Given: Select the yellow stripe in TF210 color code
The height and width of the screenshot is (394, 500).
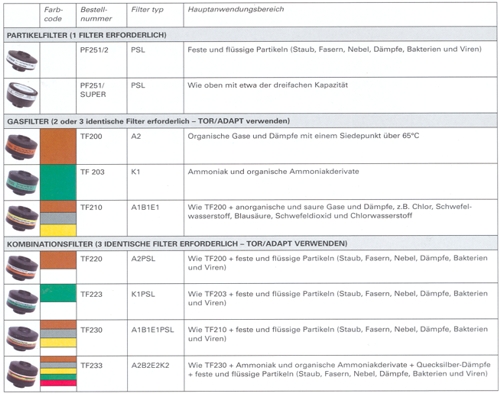Looking at the screenshot, I should [58, 230].
